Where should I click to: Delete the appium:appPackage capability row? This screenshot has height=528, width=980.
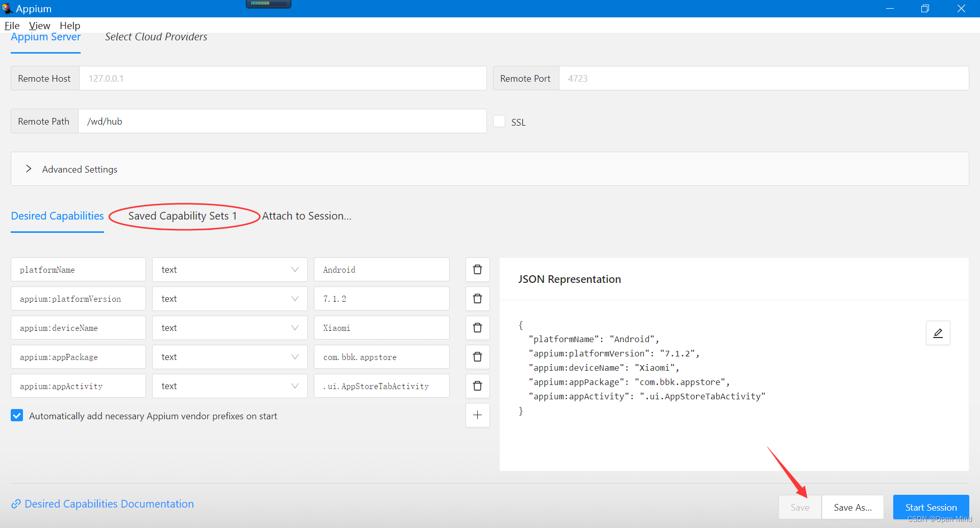477,357
